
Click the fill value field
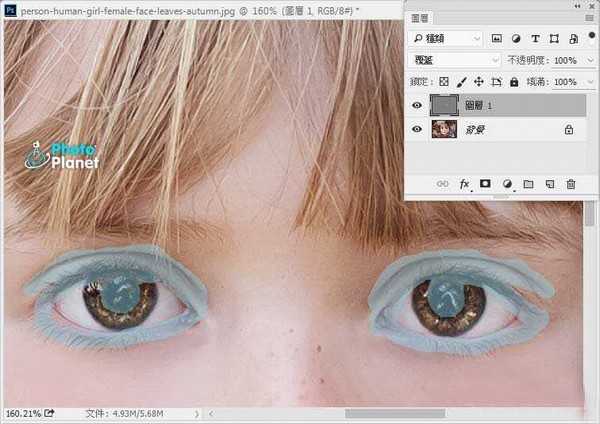(x=566, y=82)
